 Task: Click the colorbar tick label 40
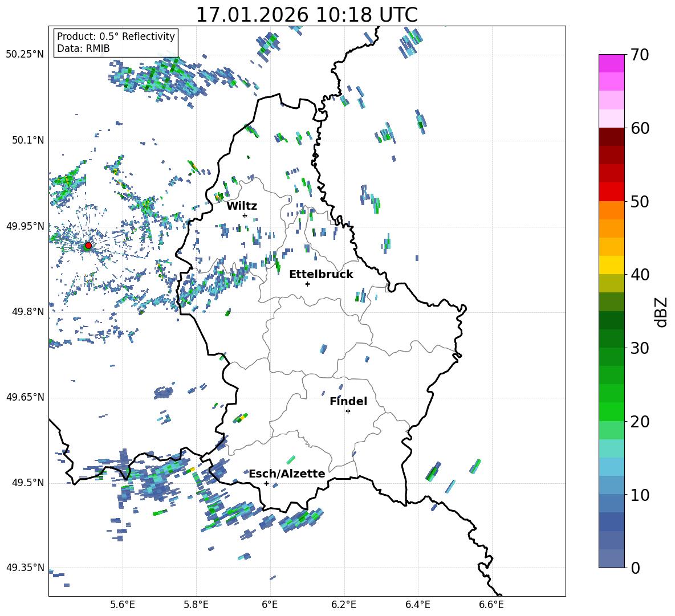pos(640,275)
